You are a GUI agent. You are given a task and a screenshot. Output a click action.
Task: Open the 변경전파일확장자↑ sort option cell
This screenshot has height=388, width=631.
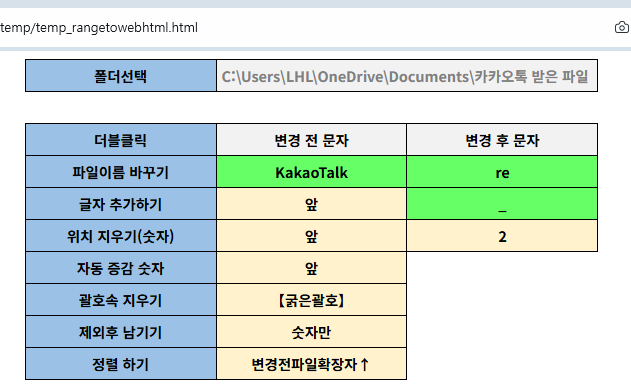click(x=311, y=364)
